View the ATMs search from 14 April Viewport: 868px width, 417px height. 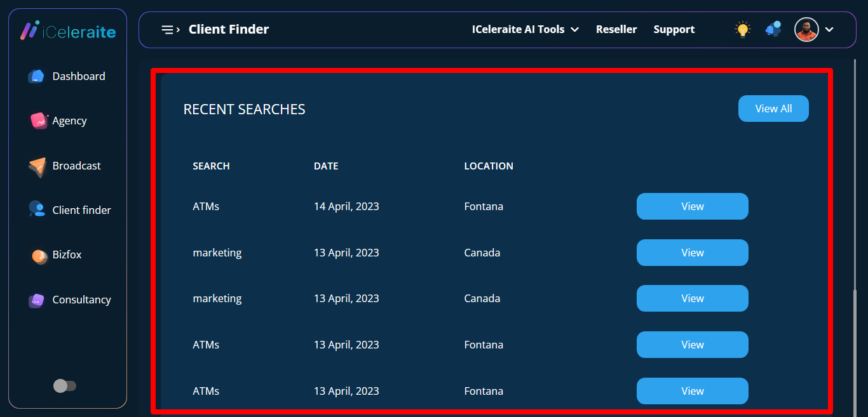point(692,206)
